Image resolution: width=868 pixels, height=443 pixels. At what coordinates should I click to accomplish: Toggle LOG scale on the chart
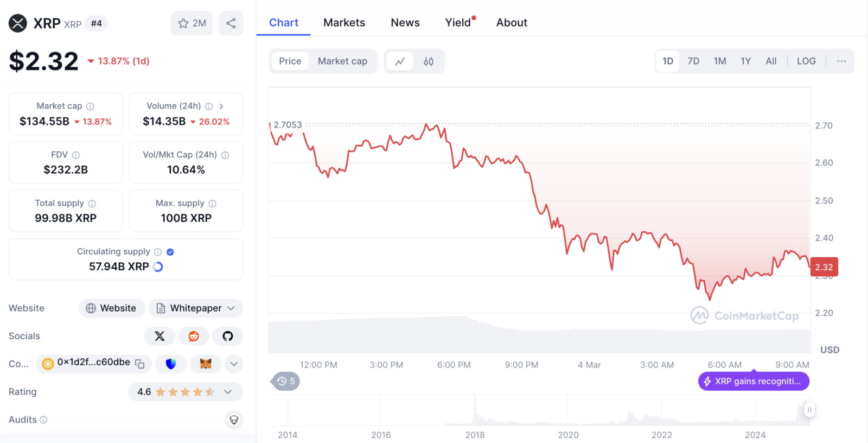click(x=806, y=61)
